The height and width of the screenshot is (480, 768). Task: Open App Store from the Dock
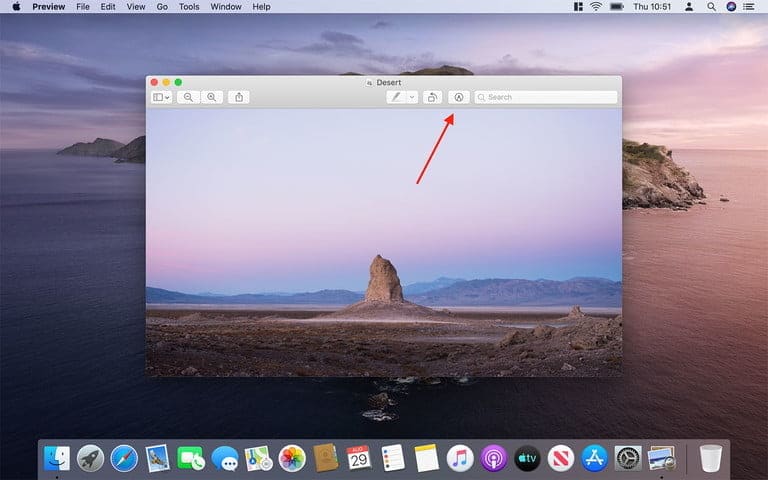click(593, 459)
